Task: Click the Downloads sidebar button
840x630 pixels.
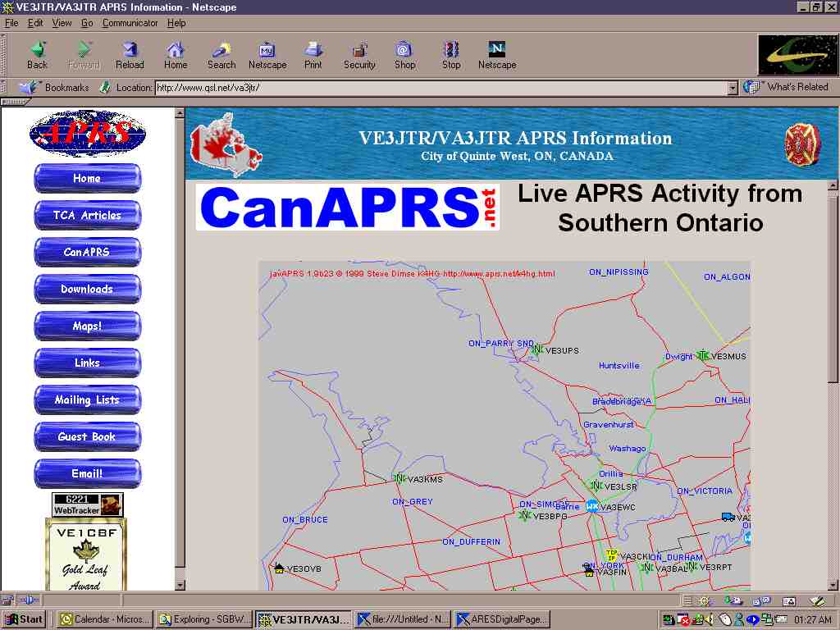Action: pos(87,289)
